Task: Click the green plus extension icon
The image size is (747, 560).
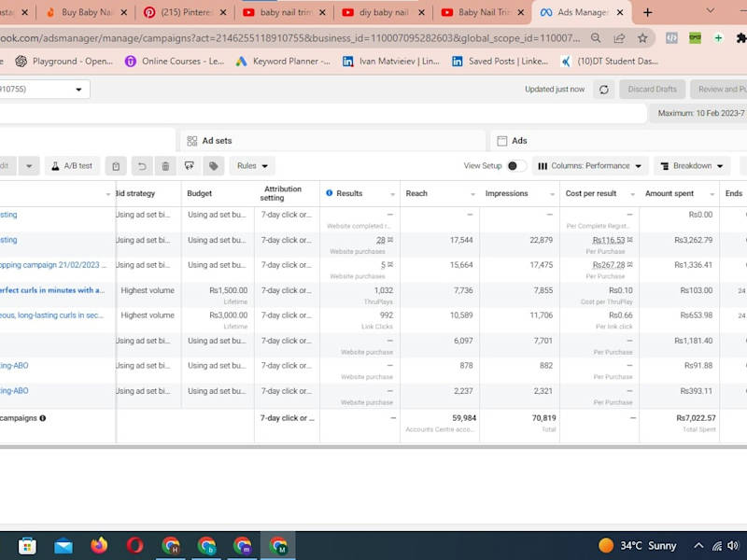Action: pyautogui.click(x=718, y=38)
